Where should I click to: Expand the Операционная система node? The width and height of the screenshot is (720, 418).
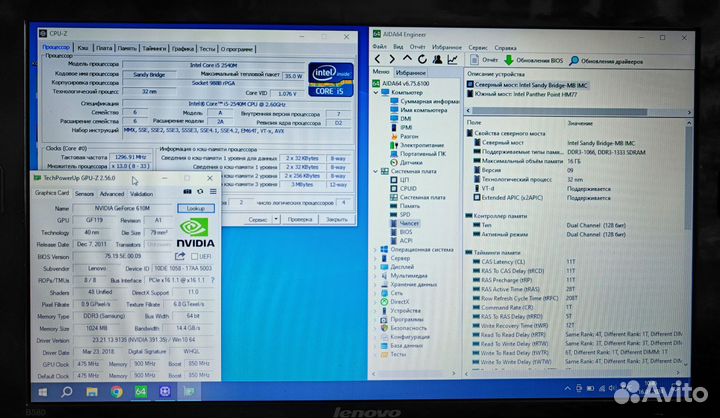tap(376, 249)
